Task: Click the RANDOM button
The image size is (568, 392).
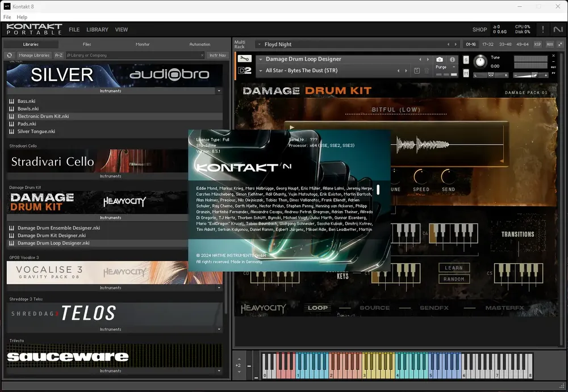Action: click(454, 279)
